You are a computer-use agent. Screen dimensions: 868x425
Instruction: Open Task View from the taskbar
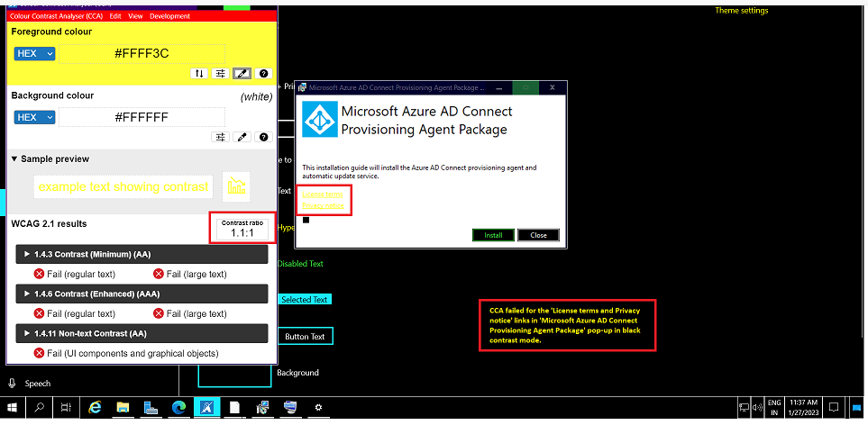click(x=65, y=408)
